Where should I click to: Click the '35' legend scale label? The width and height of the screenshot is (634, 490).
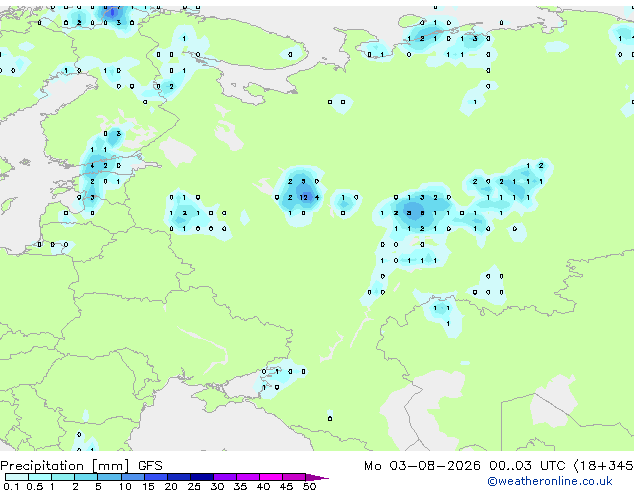(x=240, y=486)
